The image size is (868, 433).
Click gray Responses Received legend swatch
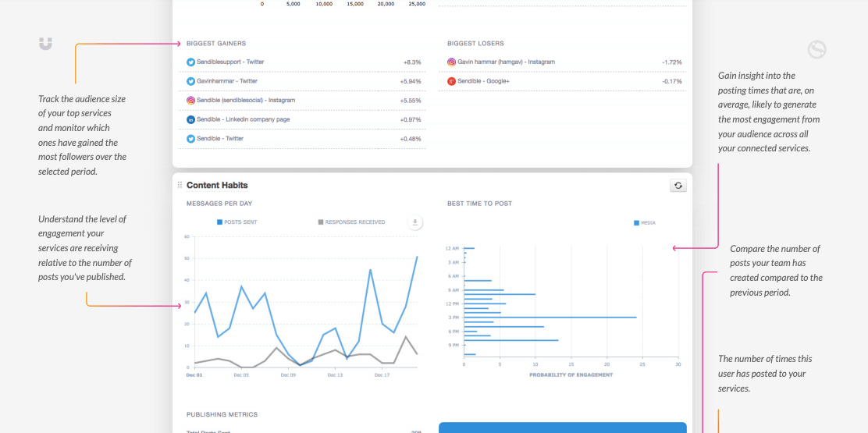click(321, 222)
